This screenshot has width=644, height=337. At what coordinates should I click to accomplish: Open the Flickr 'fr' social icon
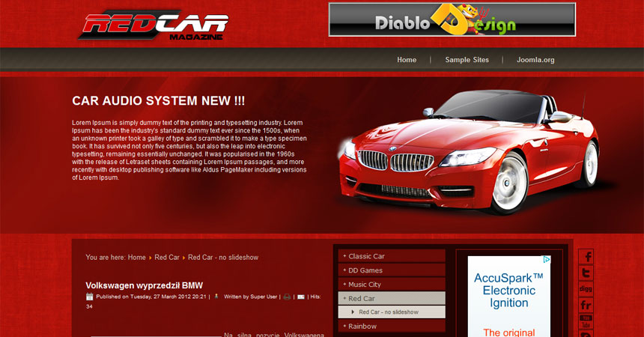pyautogui.click(x=586, y=306)
